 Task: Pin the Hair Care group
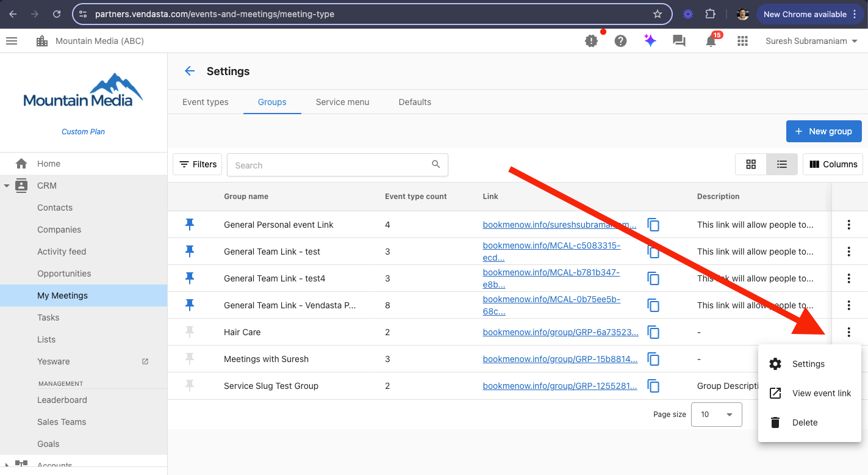pyautogui.click(x=190, y=332)
